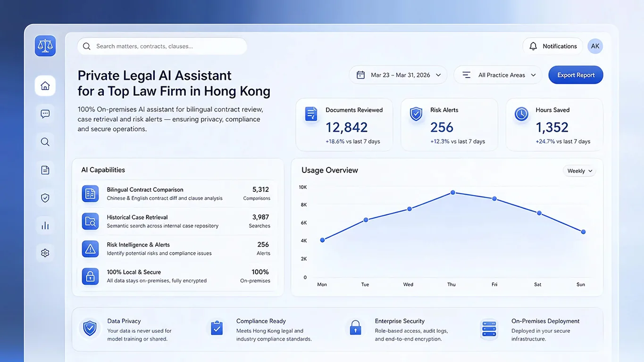Open the shield compliance icon in sidebar
Screen dimensions: 644x362
coord(45,198)
